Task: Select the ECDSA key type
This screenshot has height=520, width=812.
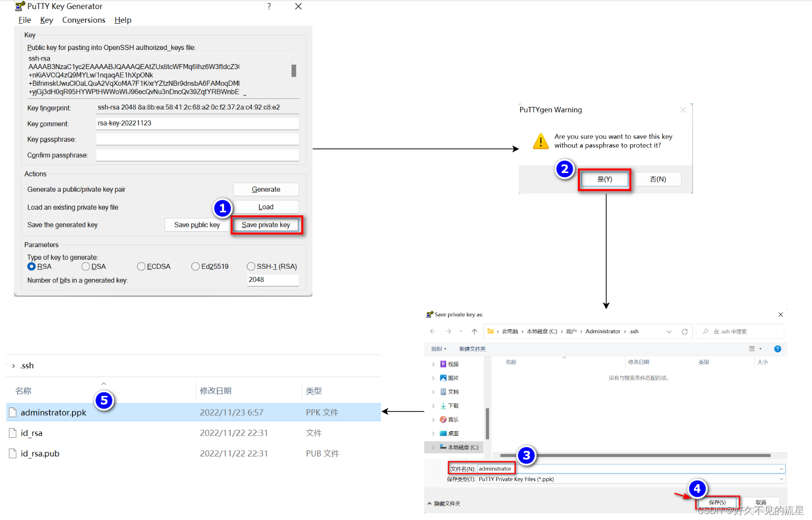Action: [141, 266]
